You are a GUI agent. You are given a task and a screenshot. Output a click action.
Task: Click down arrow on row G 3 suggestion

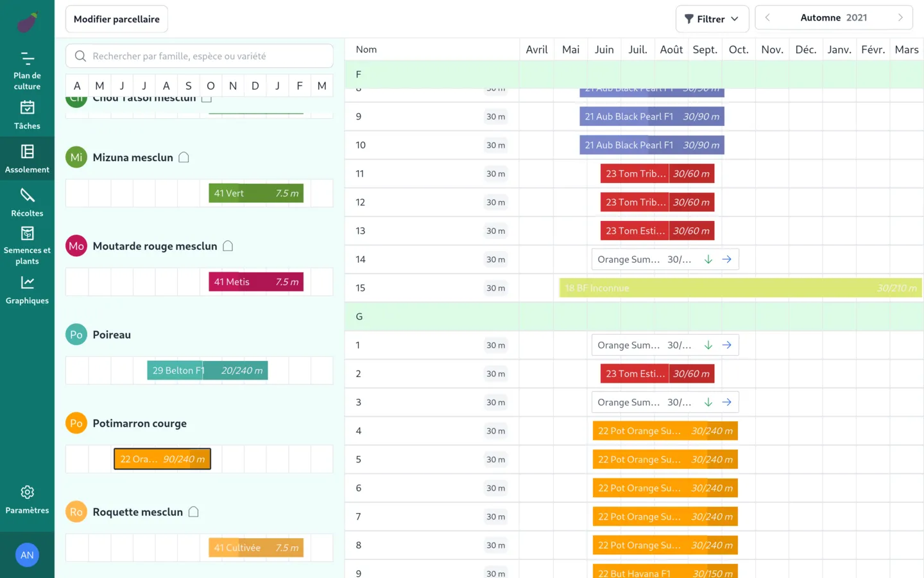[x=708, y=402]
